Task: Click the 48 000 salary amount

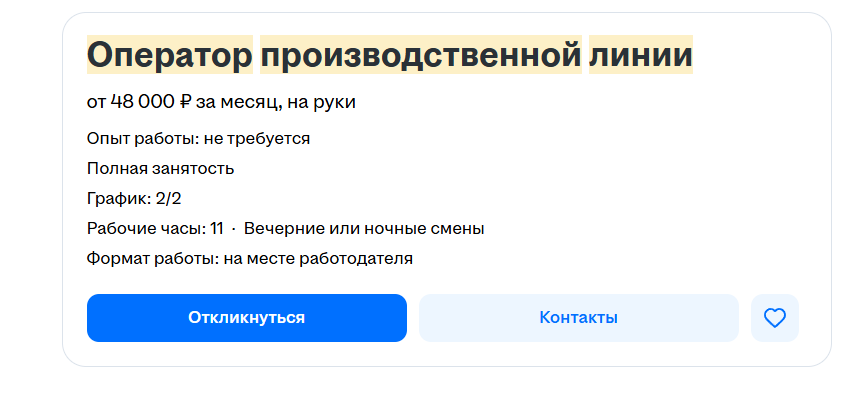Action: click(x=142, y=102)
